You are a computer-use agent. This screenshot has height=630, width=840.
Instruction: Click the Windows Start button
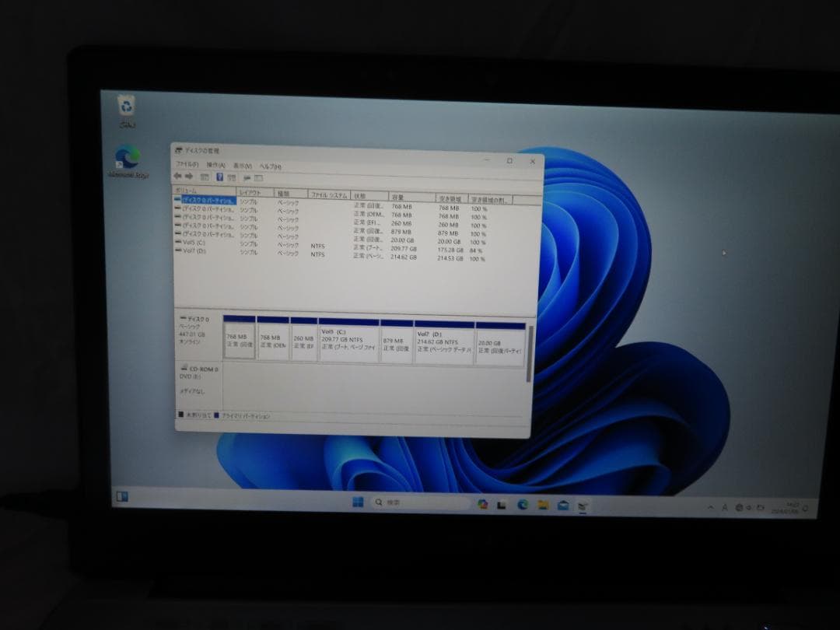[357, 502]
